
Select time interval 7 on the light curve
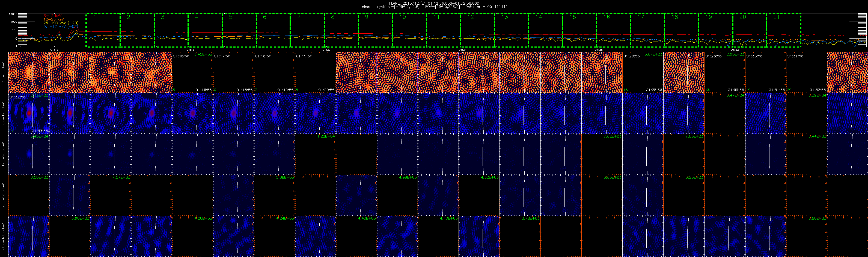click(307, 30)
